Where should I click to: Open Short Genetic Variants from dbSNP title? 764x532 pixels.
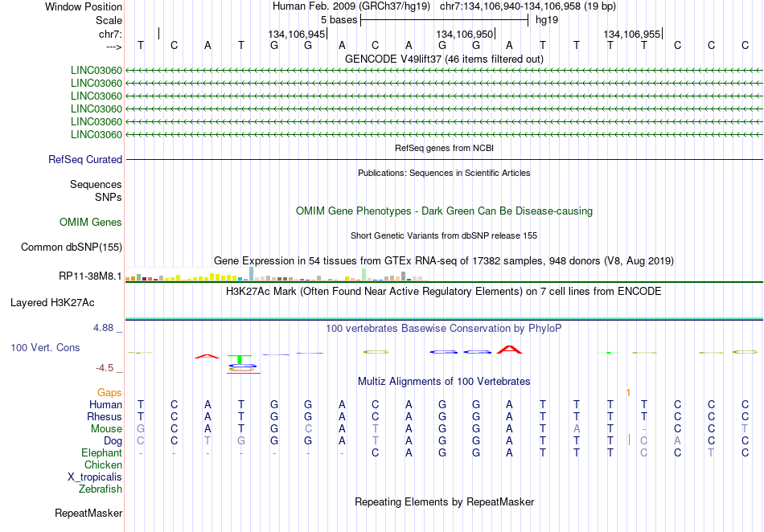444,235
